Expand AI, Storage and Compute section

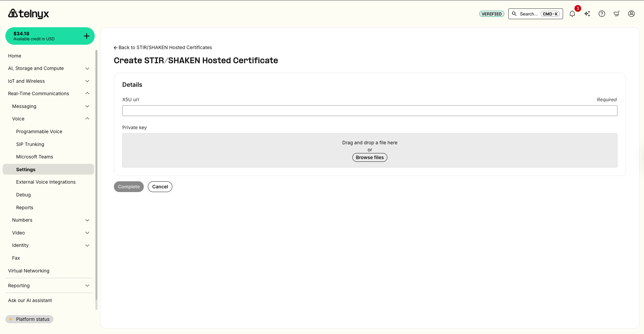pyautogui.click(x=87, y=69)
